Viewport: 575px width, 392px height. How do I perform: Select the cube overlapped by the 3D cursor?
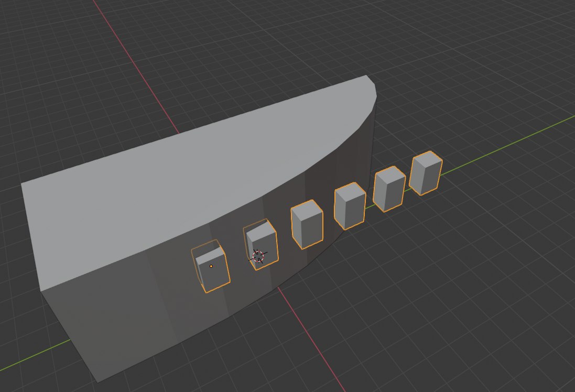coord(261,245)
